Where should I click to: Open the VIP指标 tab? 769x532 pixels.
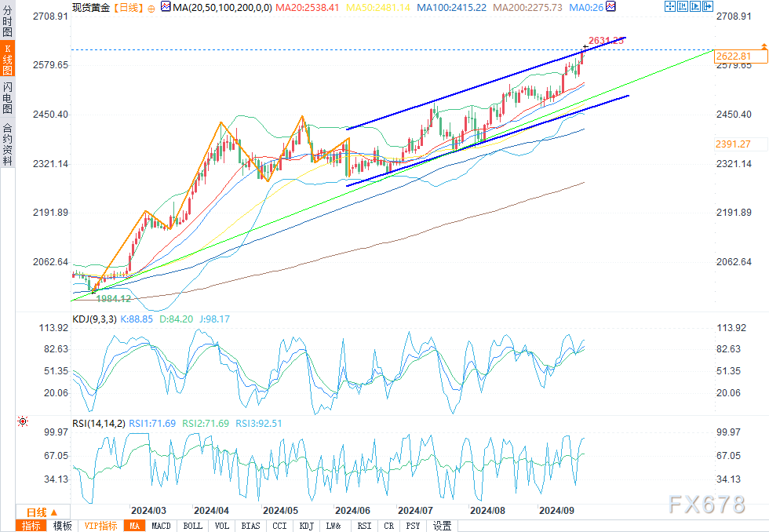coord(100,526)
